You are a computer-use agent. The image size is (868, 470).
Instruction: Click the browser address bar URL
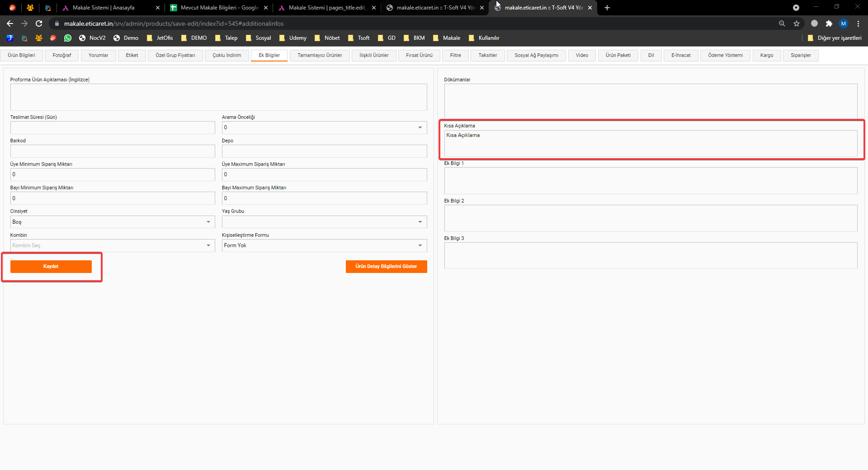tap(174, 23)
